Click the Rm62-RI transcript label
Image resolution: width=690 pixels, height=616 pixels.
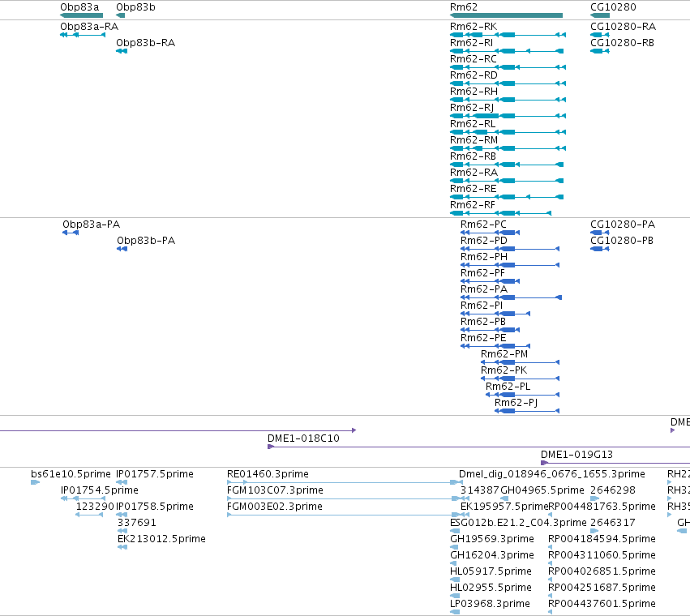click(x=471, y=43)
